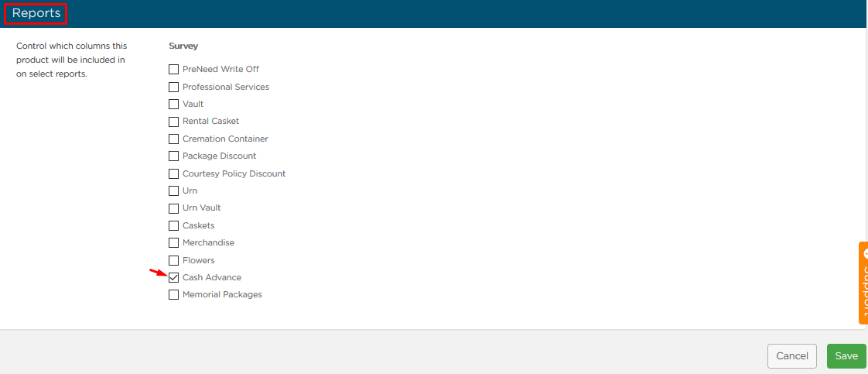Click the green Save button
Viewport: 868px width, 374px height.
(x=846, y=356)
